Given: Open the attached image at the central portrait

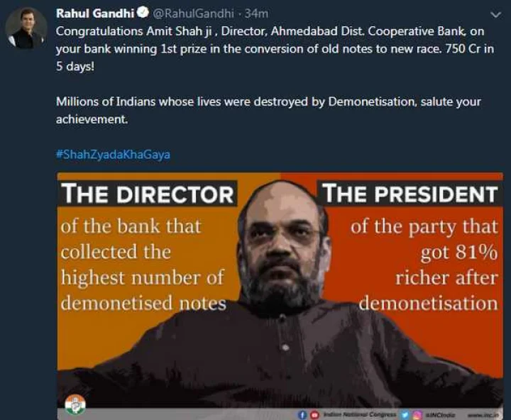Looking at the screenshot, I should tap(280, 293).
